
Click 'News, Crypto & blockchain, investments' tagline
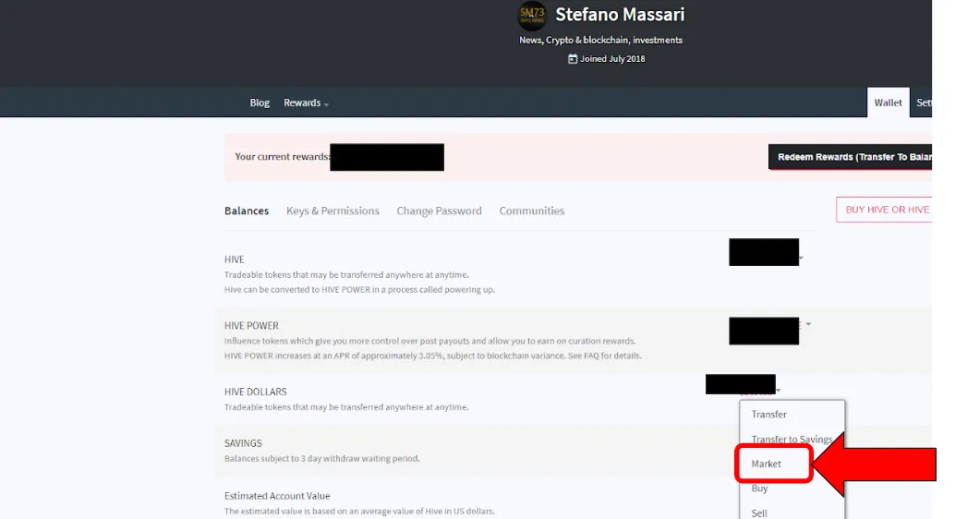(600, 40)
